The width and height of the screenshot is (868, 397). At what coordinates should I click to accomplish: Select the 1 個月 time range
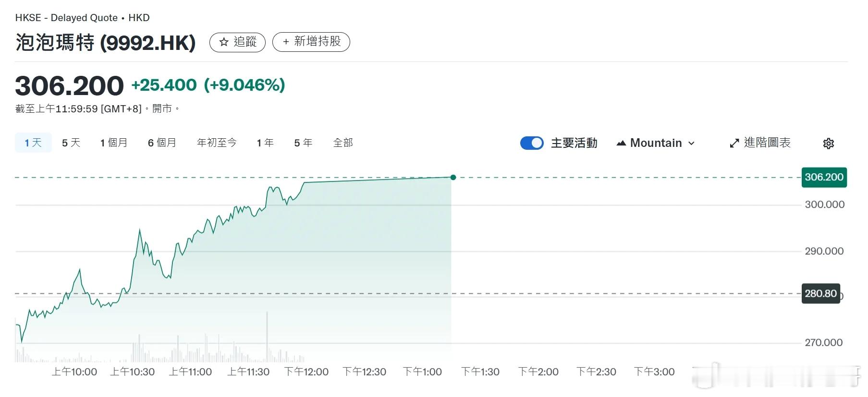(x=114, y=143)
